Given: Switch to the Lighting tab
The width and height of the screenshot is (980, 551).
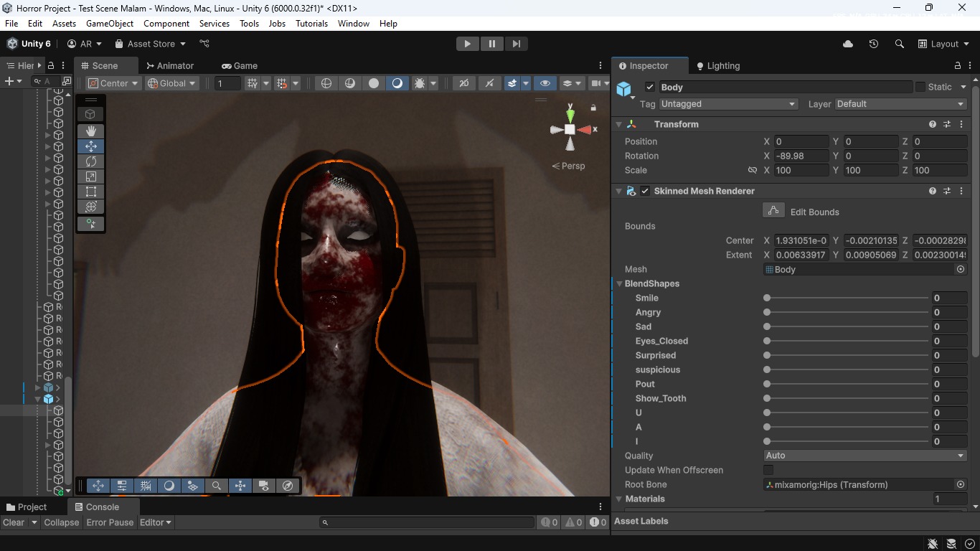Looking at the screenshot, I should 718,65.
